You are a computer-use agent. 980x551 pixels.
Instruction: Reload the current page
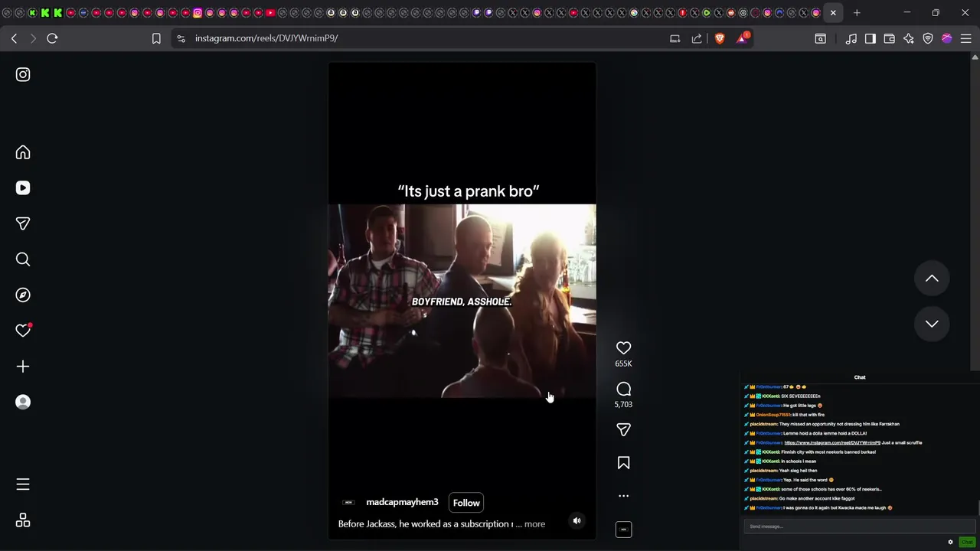coord(52,38)
